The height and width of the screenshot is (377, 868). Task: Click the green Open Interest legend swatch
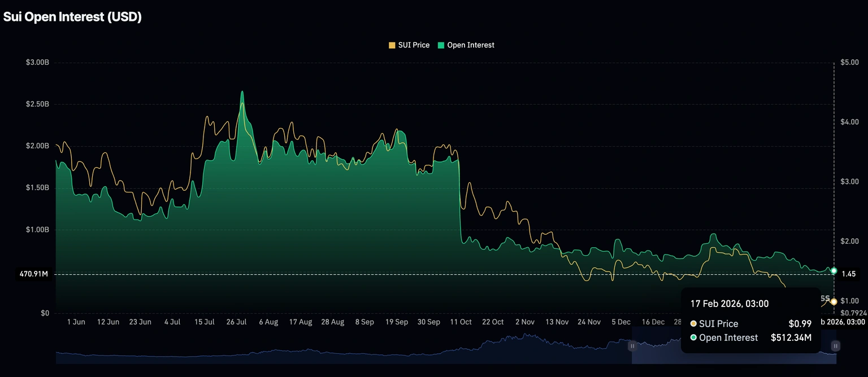coord(441,45)
